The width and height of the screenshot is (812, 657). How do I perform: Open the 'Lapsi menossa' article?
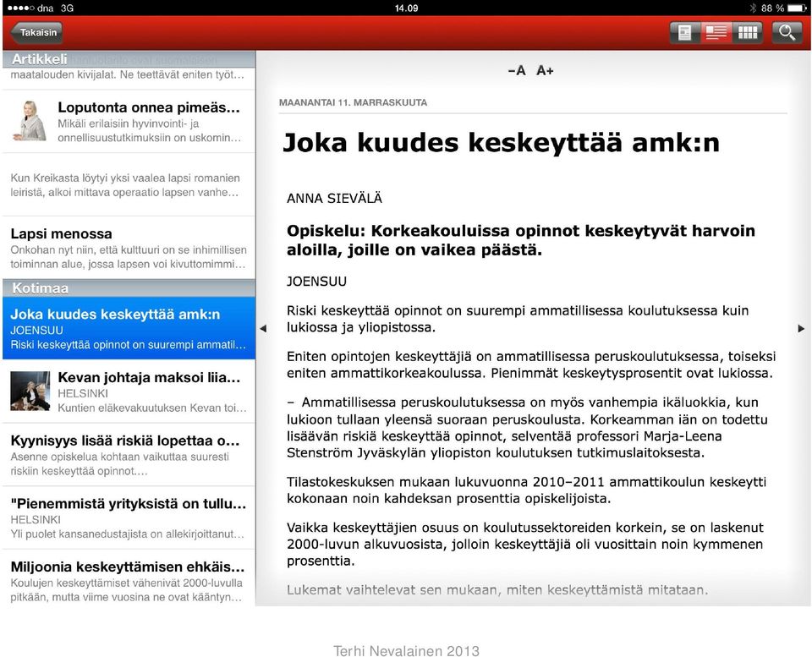[x=129, y=248]
